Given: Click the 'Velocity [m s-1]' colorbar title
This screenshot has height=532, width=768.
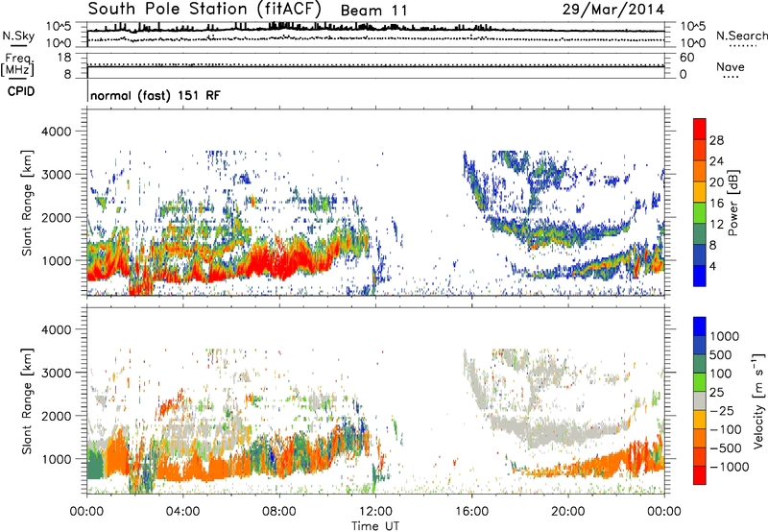Looking at the screenshot, I should [758, 400].
